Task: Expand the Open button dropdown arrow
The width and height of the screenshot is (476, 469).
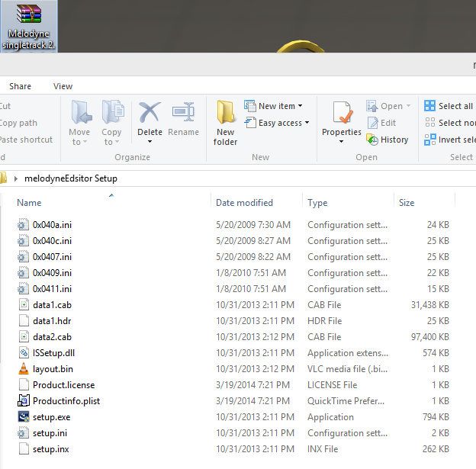Action: coord(408,106)
